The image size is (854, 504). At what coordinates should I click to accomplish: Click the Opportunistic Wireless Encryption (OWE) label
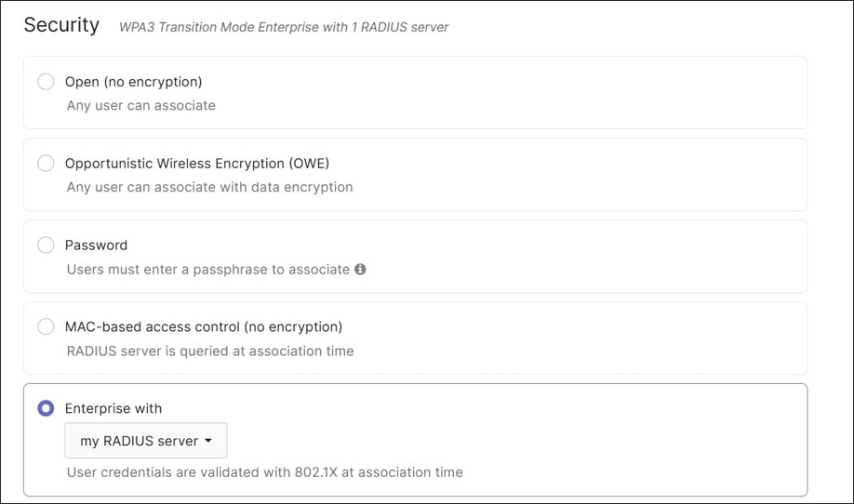pyautogui.click(x=197, y=164)
